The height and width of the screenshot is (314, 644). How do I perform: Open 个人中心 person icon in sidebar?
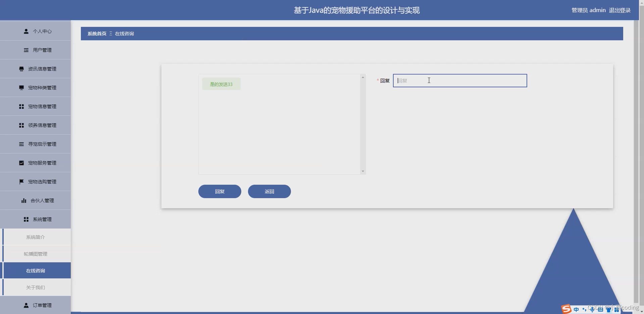tap(26, 31)
